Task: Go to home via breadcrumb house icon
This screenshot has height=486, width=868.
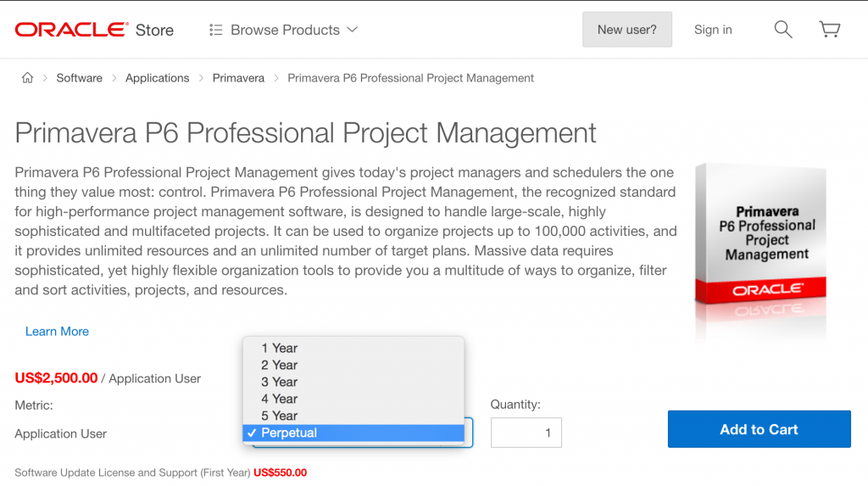Action: pos(27,77)
